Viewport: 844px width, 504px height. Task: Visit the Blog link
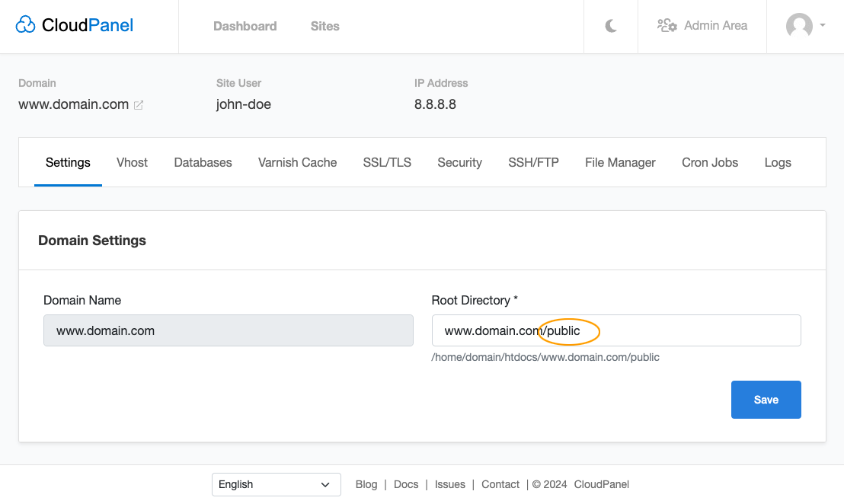click(x=366, y=484)
